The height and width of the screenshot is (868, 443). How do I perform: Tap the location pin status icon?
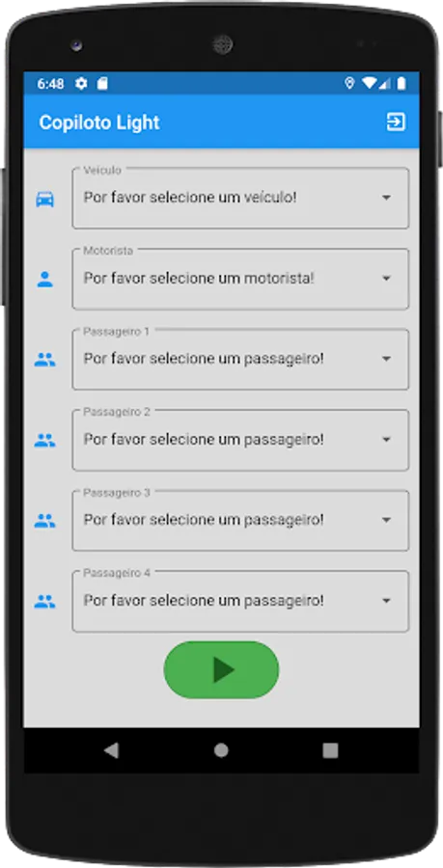(349, 83)
